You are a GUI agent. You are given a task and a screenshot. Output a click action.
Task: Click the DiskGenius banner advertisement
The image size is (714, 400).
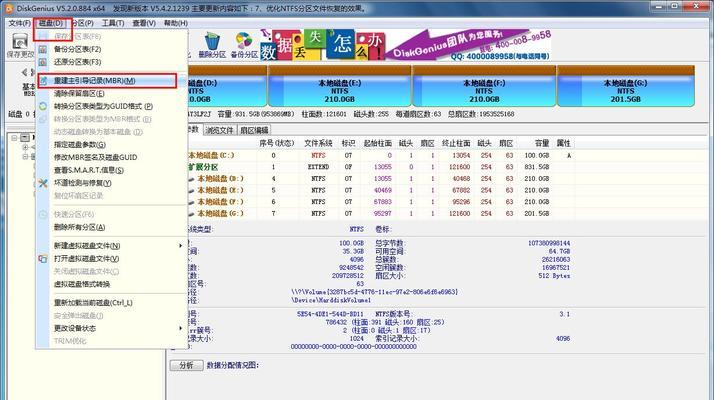(x=405, y=45)
